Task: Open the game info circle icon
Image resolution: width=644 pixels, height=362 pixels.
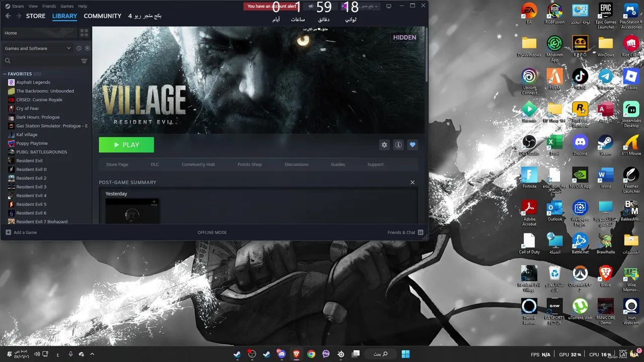Action: pos(398,145)
